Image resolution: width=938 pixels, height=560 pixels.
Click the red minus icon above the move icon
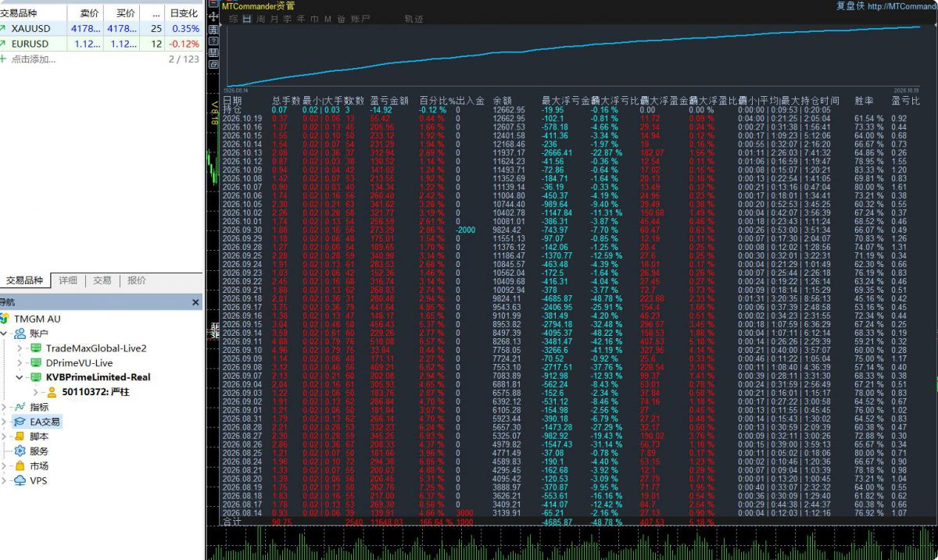214,5
